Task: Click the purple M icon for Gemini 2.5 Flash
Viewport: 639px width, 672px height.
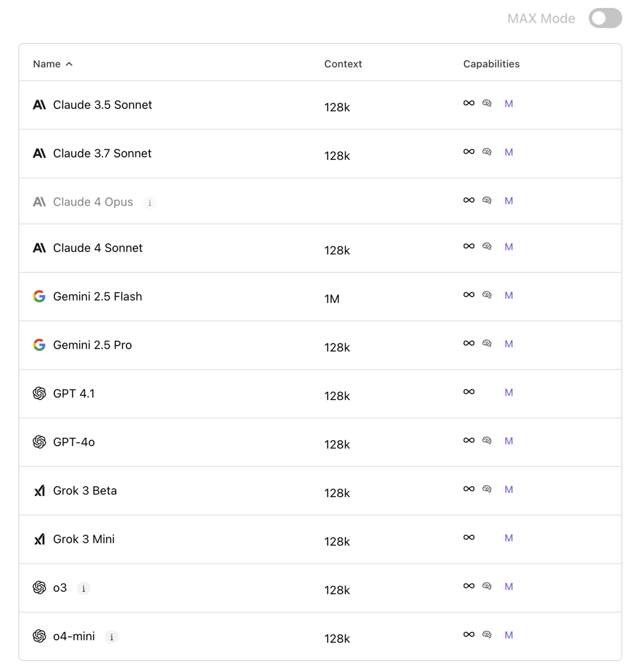Action: (x=509, y=295)
